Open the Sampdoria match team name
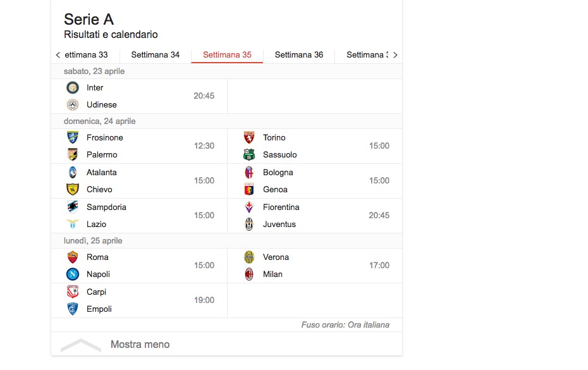This screenshot has width=588, height=370. pos(106,207)
